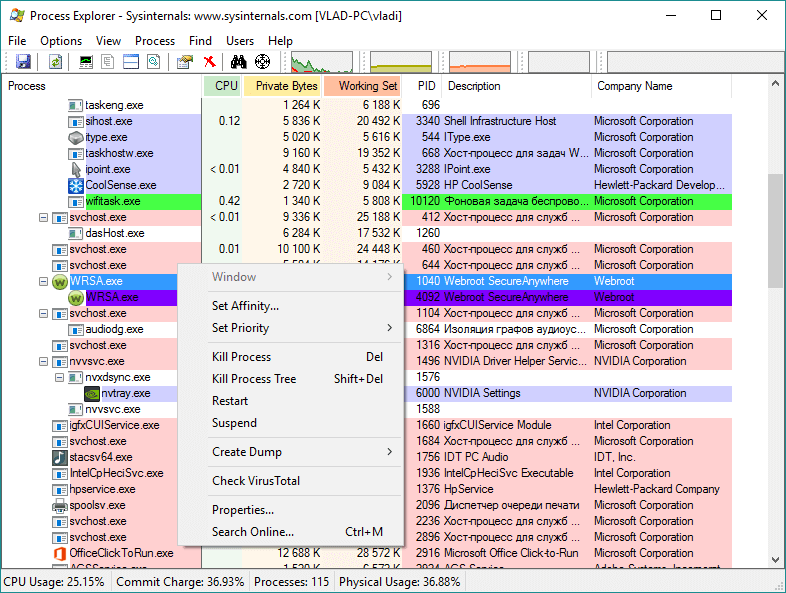Sort by the PID column header

[x=423, y=86]
